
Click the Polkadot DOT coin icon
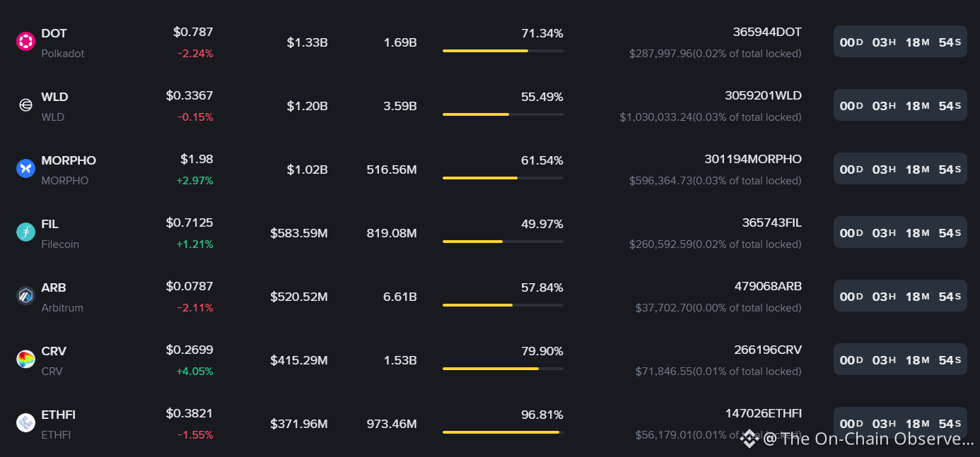point(25,42)
